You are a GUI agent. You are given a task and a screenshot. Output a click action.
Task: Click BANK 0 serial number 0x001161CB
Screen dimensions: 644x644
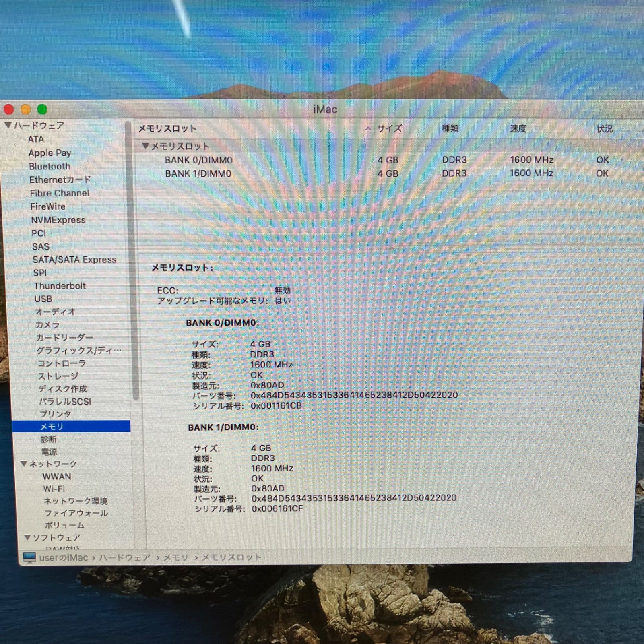pyautogui.click(x=276, y=406)
